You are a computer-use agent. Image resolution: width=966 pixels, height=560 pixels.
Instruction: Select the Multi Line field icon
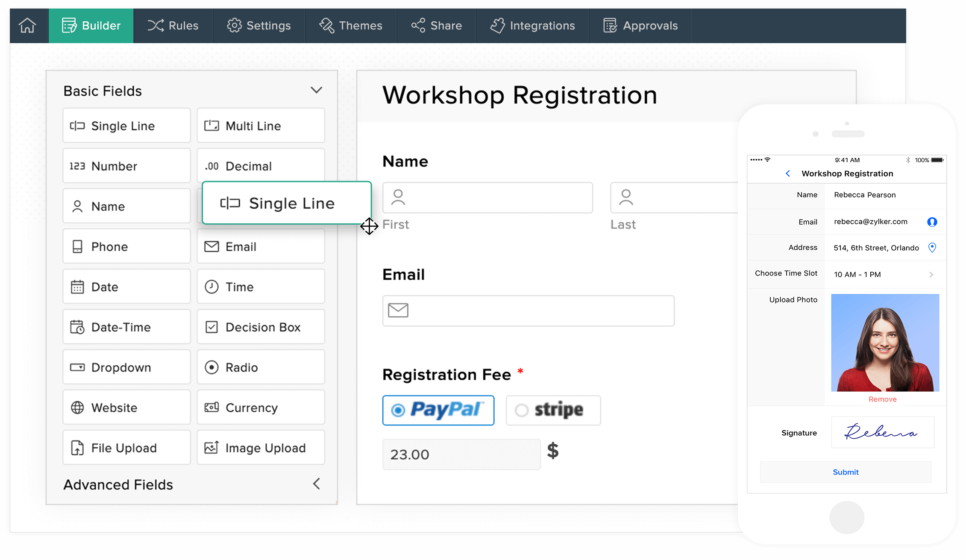click(x=211, y=126)
